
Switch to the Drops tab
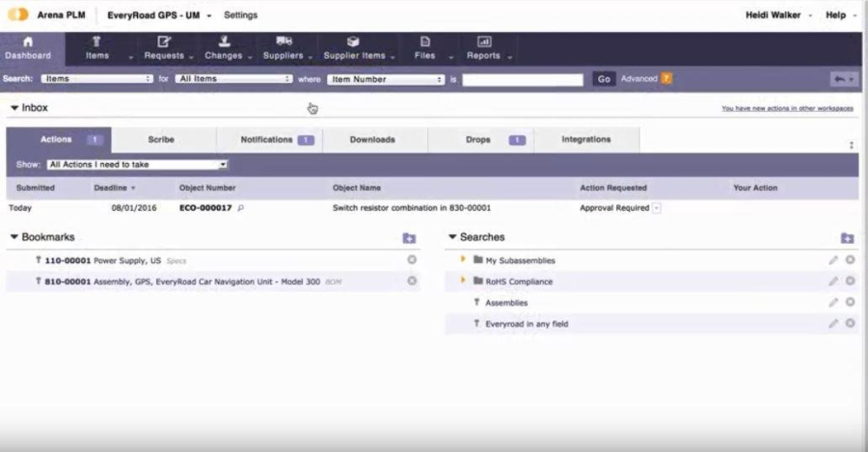pyautogui.click(x=481, y=140)
